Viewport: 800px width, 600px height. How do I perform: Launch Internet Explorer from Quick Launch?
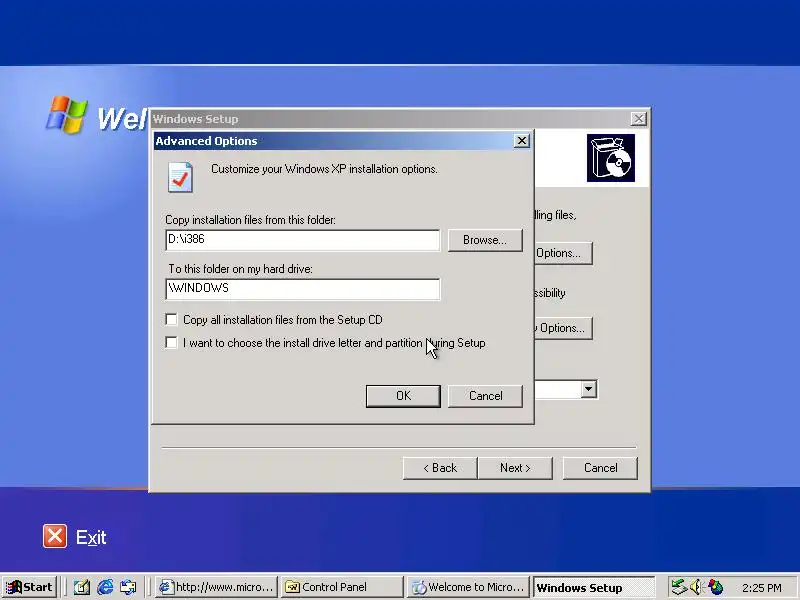coord(105,587)
